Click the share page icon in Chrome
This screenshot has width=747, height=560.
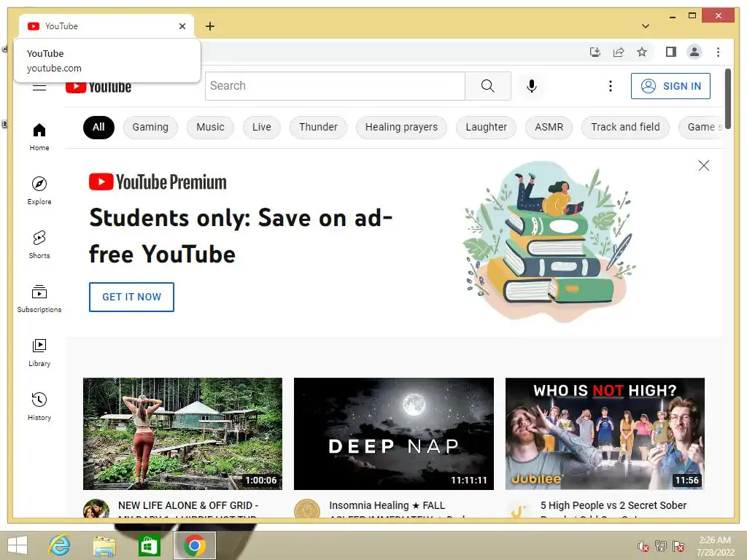pyautogui.click(x=619, y=52)
